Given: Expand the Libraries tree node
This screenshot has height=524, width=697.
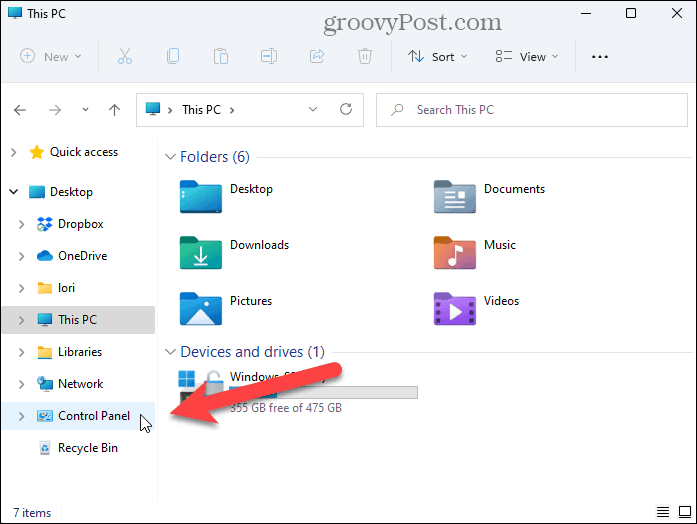Looking at the screenshot, I should [x=21, y=352].
